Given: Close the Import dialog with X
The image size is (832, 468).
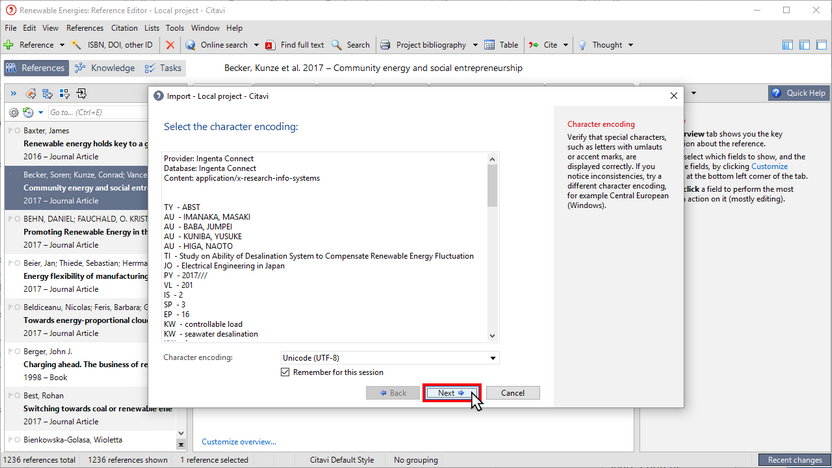Looking at the screenshot, I should (674, 96).
